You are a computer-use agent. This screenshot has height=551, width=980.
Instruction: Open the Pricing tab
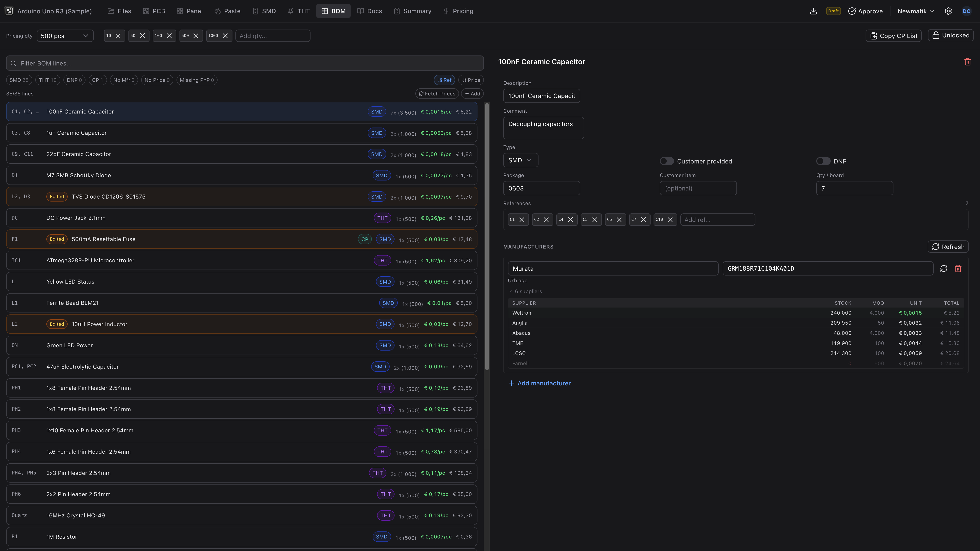click(459, 11)
